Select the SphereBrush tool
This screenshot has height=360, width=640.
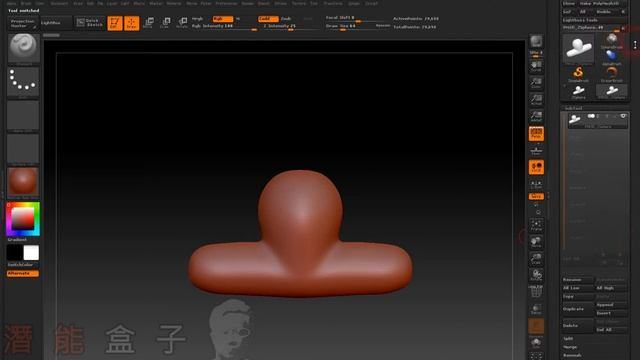point(611,41)
